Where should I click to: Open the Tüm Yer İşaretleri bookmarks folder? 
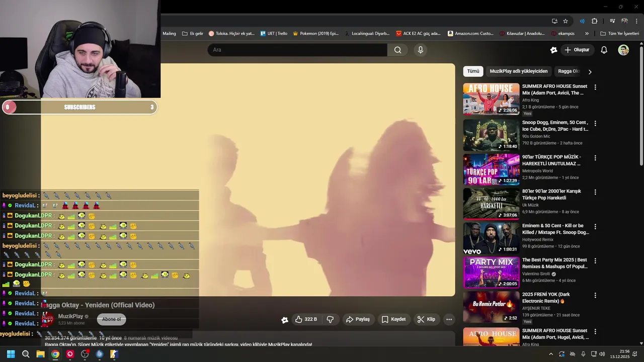[x=619, y=34]
